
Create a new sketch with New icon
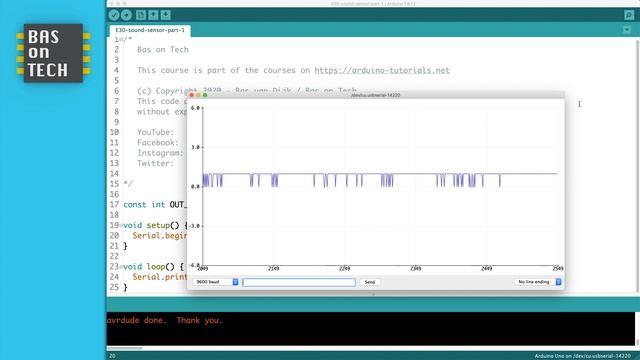[141, 15]
